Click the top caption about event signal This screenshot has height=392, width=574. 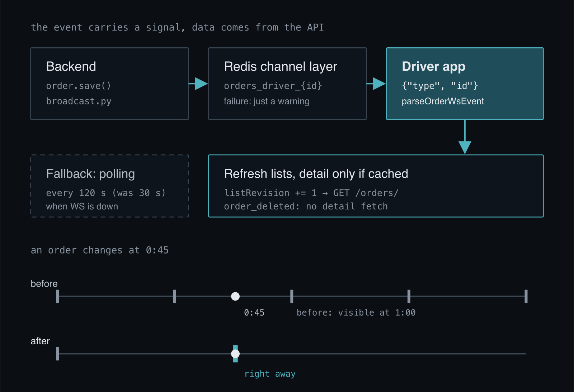point(177,28)
